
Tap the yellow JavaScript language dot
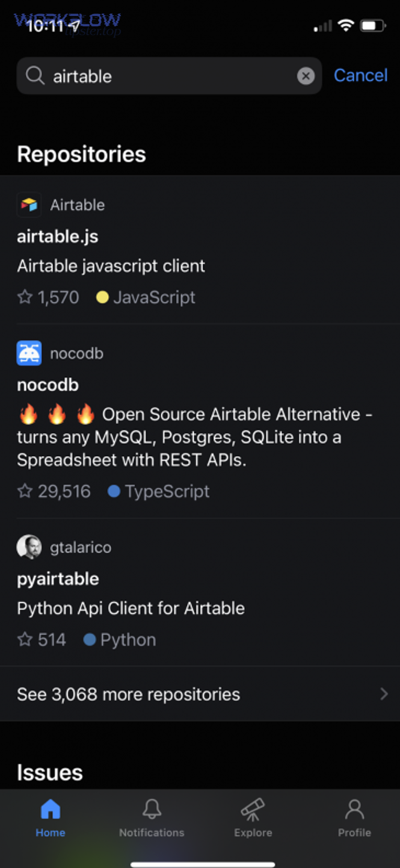point(102,297)
